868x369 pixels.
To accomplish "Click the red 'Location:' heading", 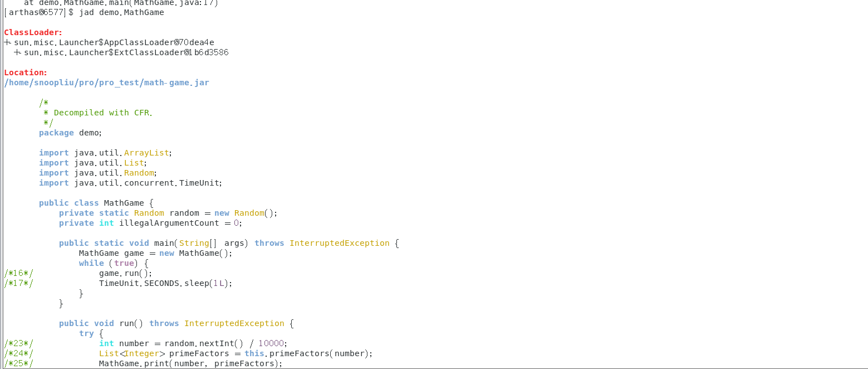I will pyautogui.click(x=26, y=72).
